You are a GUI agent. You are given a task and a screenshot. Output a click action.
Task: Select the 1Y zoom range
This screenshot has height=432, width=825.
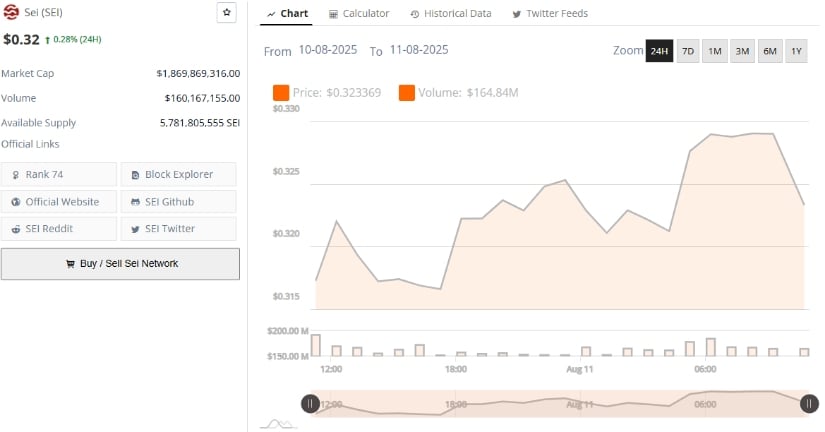click(797, 51)
